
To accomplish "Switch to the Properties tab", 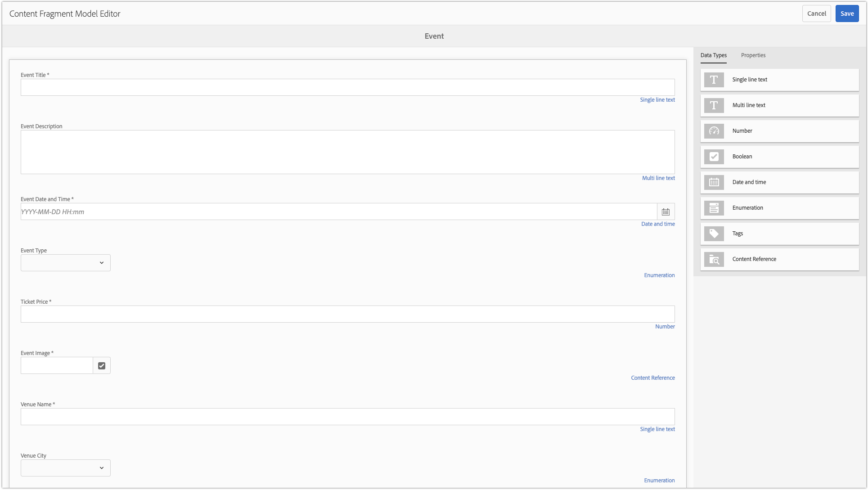I will click(x=753, y=55).
